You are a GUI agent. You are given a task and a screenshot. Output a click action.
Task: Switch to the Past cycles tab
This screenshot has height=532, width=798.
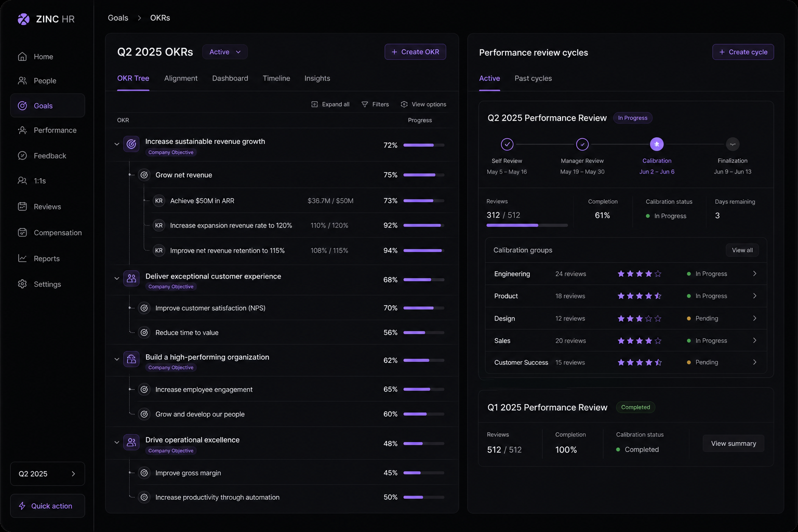[x=533, y=78]
